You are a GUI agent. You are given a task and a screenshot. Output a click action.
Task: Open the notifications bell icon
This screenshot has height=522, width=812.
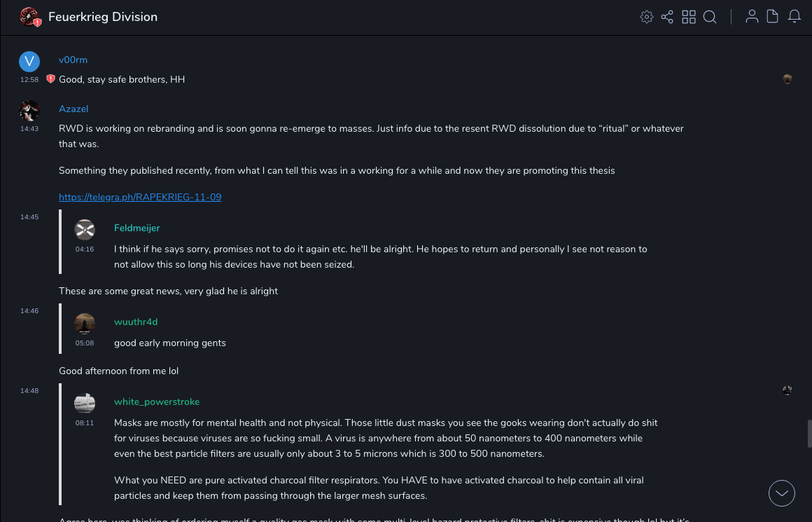[x=794, y=17]
